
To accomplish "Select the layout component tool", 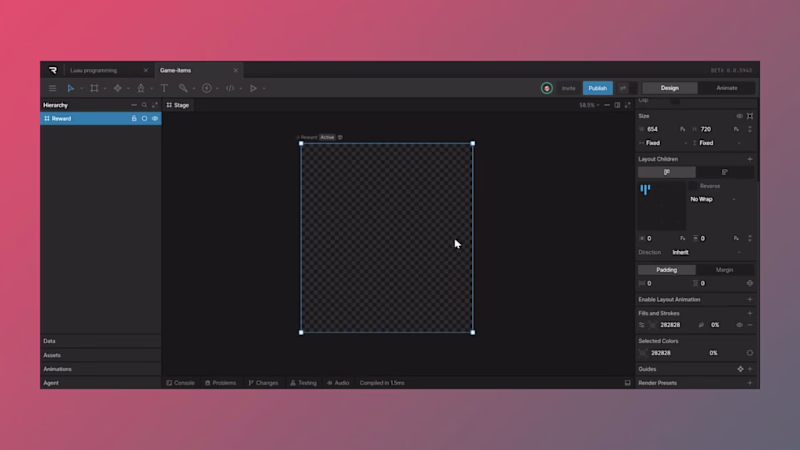I will [x=117, y=88].
